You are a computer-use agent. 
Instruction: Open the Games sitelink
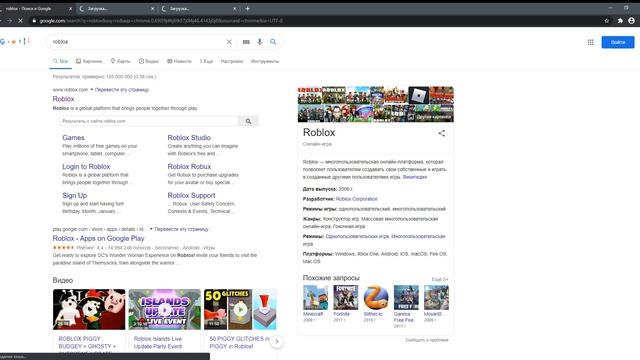(73, 138)
